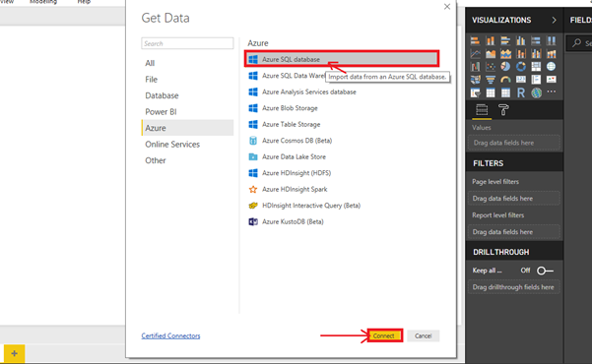Select the Stacked bar chart visual
Viewport: 592px width, 364px height.
tap(475, 40)
